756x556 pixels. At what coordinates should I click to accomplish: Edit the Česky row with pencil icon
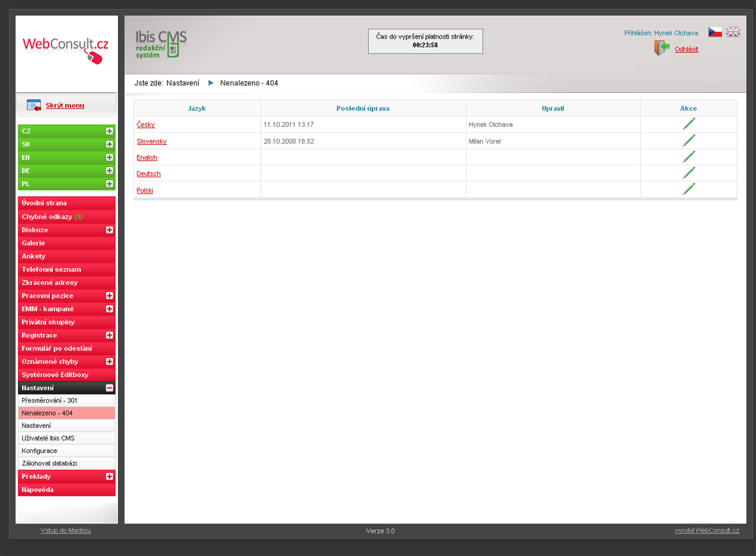[x=689, y=124]
